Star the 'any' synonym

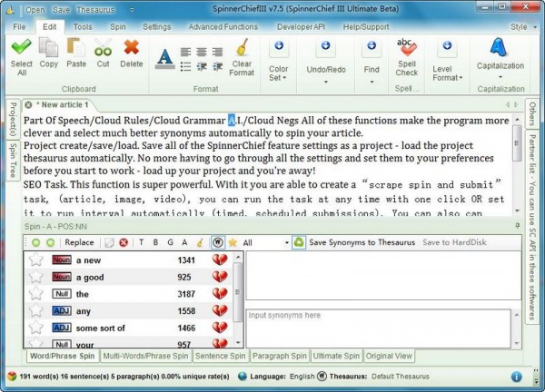pyautogui.click(x=35, y=310)
